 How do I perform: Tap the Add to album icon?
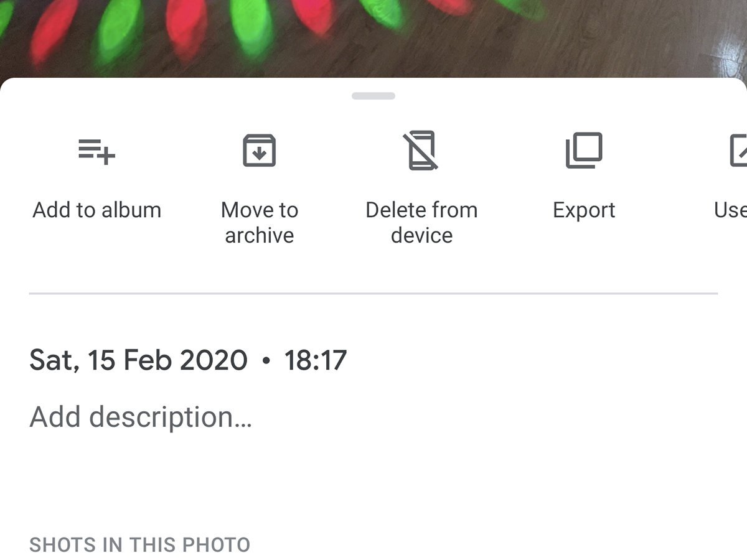pos(96,151)
